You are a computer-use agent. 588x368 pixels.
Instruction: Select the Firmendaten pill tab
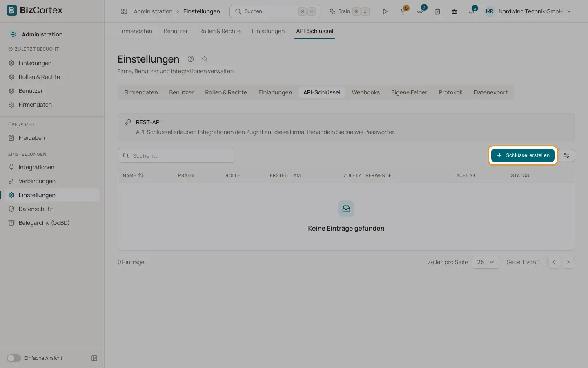click(x=141, y=92)
